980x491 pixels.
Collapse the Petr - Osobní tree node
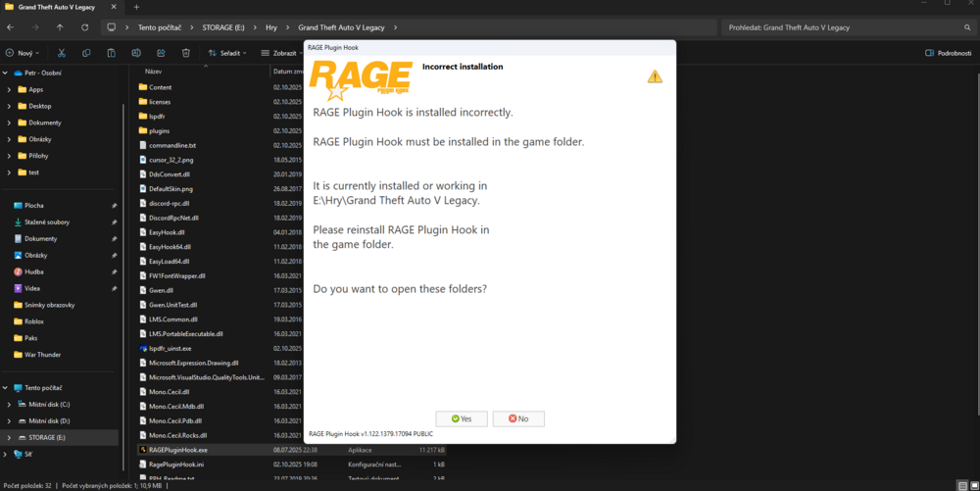pyautogui.click(x=5, y=74)
